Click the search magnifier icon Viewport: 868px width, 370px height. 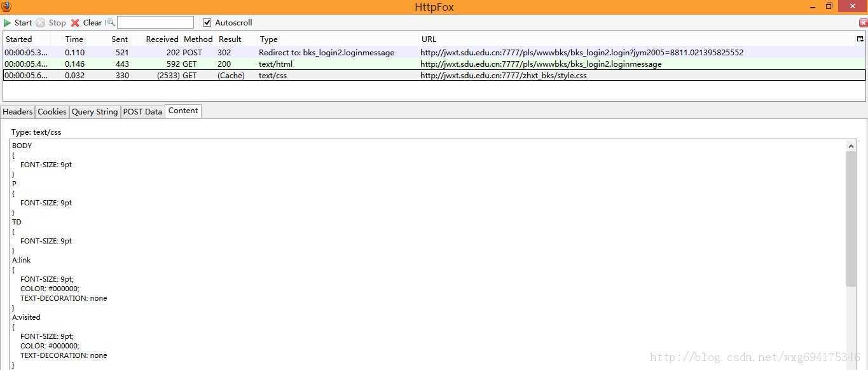(x=111, y=22)
